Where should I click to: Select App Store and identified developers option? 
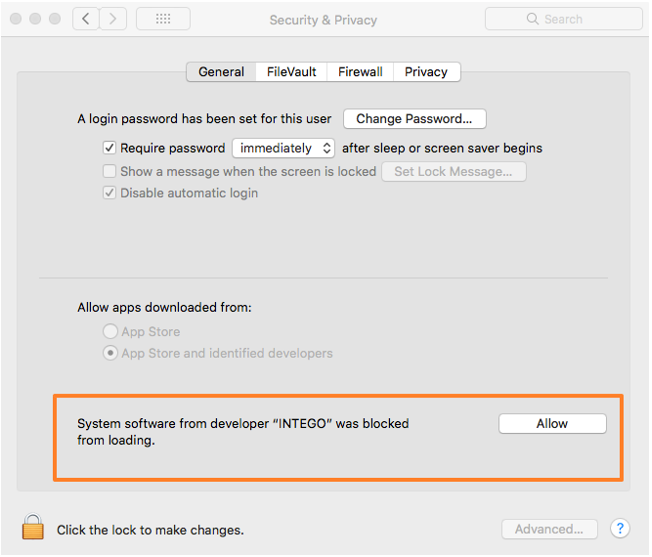click(110, 353)
